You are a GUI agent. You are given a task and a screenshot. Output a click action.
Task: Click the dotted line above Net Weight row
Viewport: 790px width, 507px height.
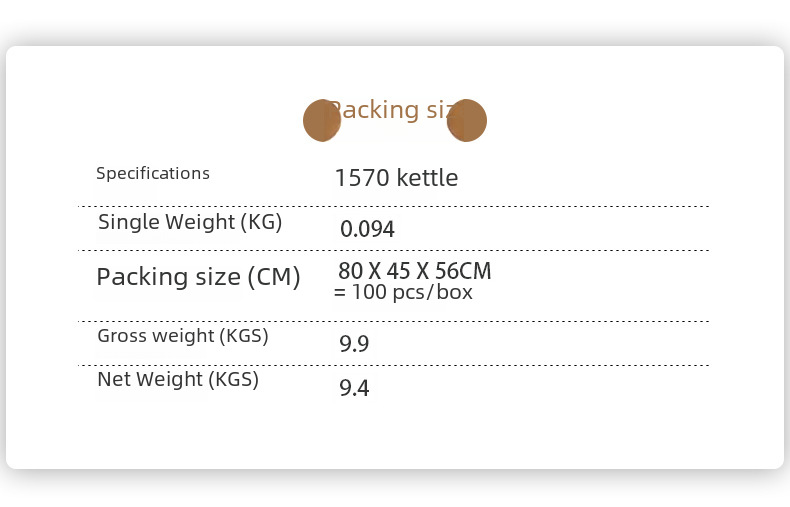[394, 365]
